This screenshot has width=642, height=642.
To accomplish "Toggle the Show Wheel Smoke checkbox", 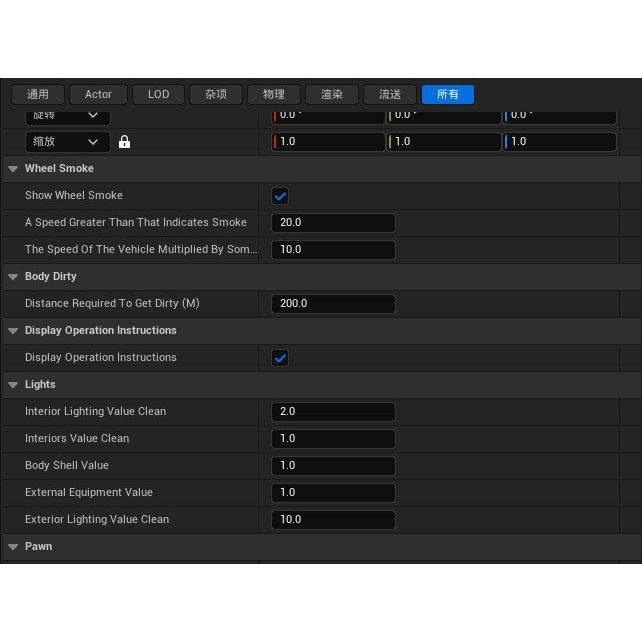I will 280,196.
